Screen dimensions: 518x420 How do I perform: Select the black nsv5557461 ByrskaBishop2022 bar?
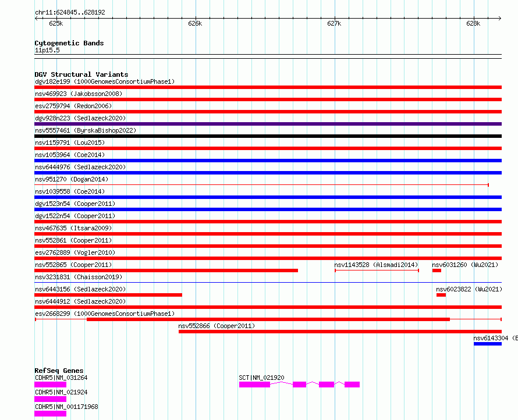(268, 136)
